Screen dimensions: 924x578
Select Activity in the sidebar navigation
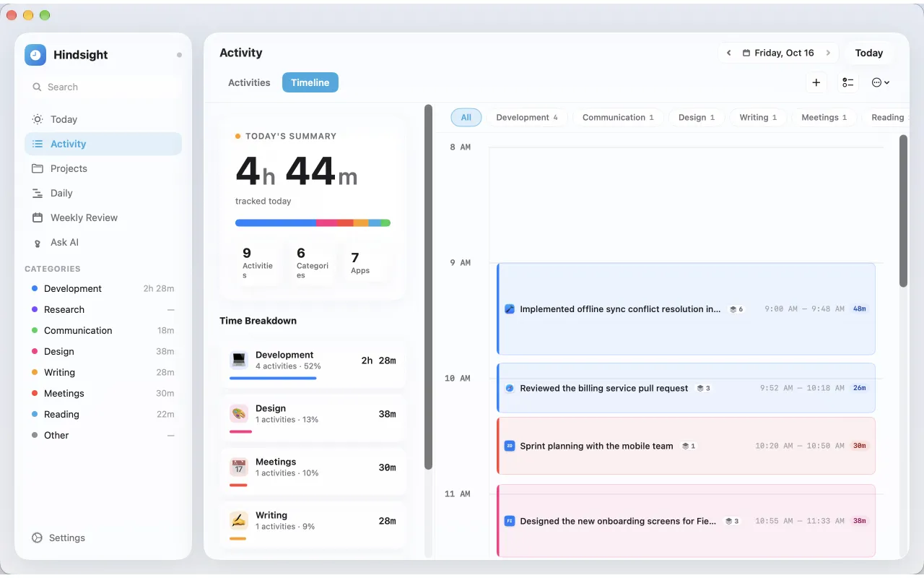click(103, 144)
